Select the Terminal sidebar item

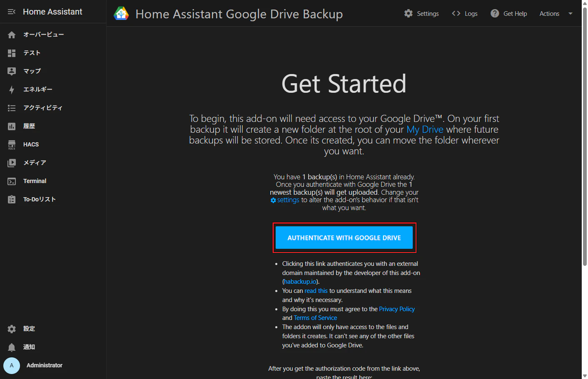tap(53, 181)
